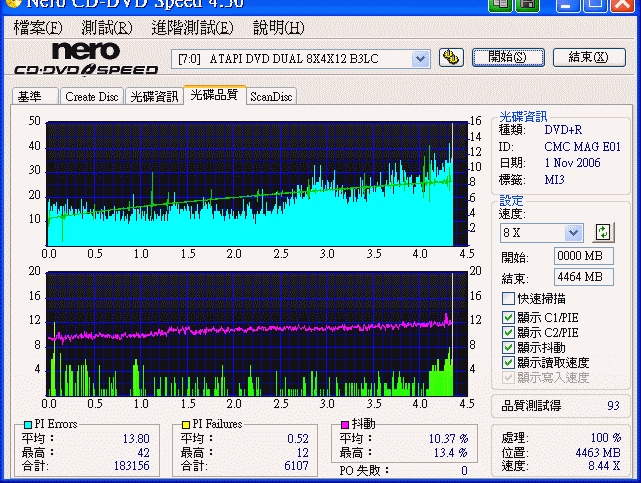Switch to the Create Disc tab
Screen dimensions: 641x483
click(x=92, y=96)
